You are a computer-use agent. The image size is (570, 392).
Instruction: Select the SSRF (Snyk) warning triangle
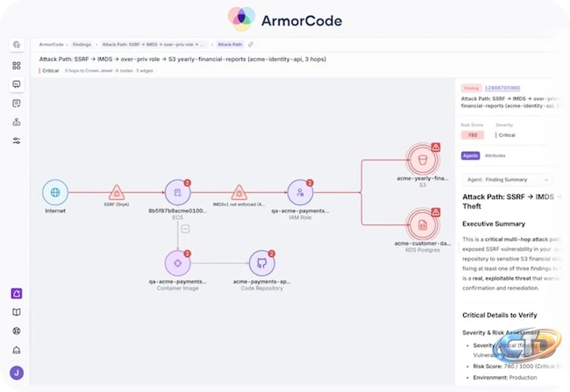coord(117,192)
